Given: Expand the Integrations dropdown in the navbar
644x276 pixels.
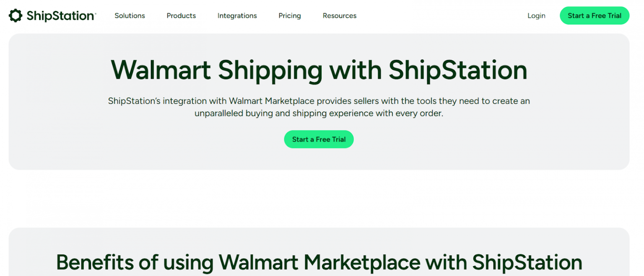Looking at the screenshot, I should (x=237, y=16).
